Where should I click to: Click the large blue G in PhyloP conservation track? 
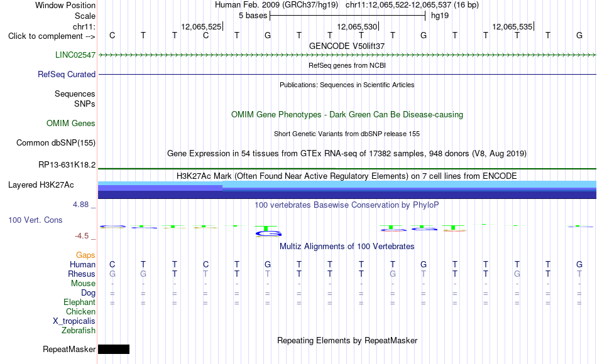pos(268,233)
